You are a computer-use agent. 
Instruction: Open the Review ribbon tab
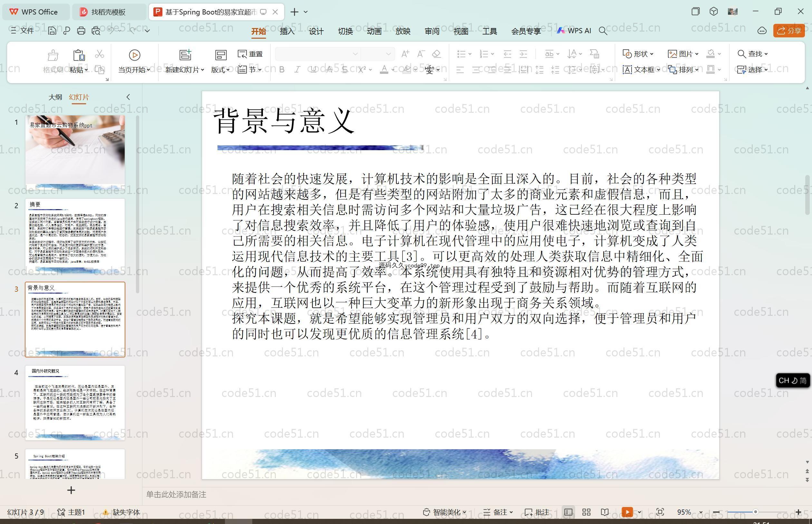pyautogui.click(x=432, y=31)
